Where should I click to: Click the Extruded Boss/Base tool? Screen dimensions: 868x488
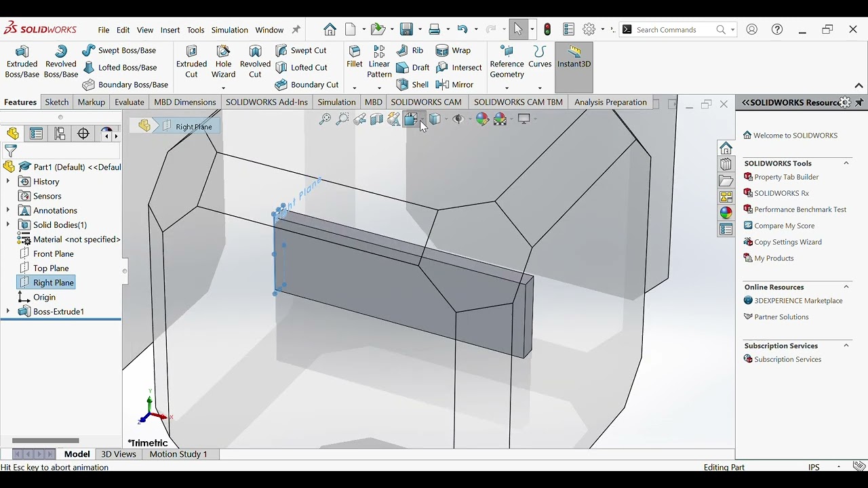pos(22,62)
